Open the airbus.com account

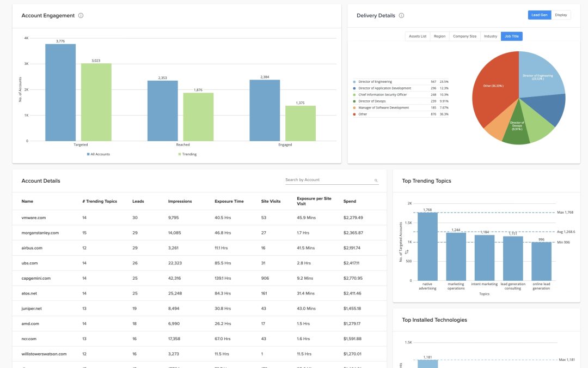[32, 248]
